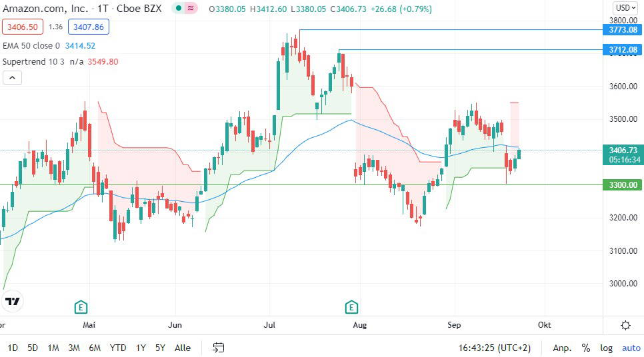Image resolution: width=644 pixels, height=357 pixels.
Task: Select the green 3300.00 price line label
Action: point(623,184)
